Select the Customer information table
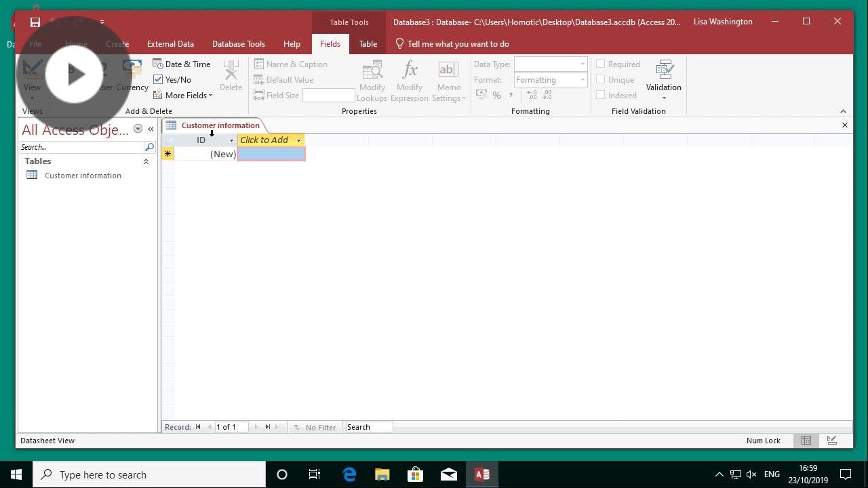 tap(82, 175)
